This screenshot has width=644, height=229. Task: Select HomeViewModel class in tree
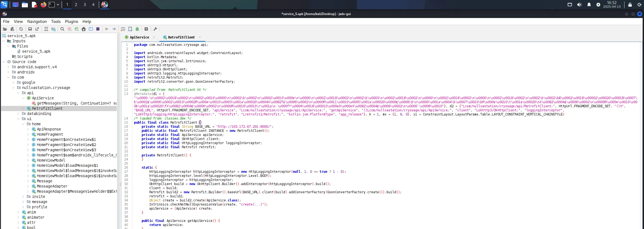pos(51,160)
